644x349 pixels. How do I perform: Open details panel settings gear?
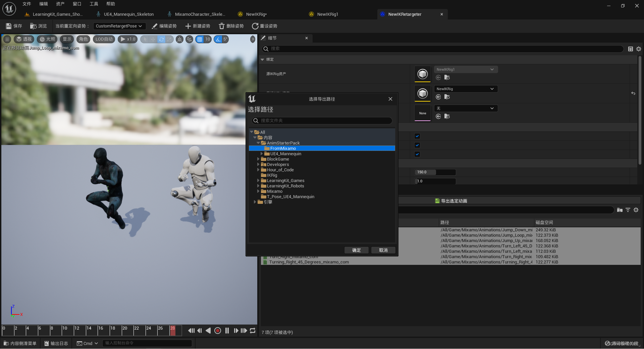click(639, 49)
